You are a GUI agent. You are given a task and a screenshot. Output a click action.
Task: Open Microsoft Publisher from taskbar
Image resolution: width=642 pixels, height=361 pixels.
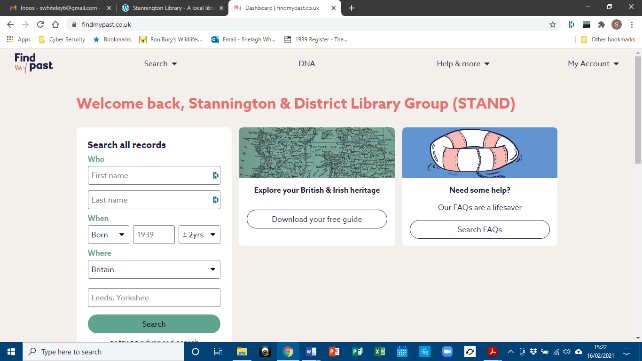[357, 352]
